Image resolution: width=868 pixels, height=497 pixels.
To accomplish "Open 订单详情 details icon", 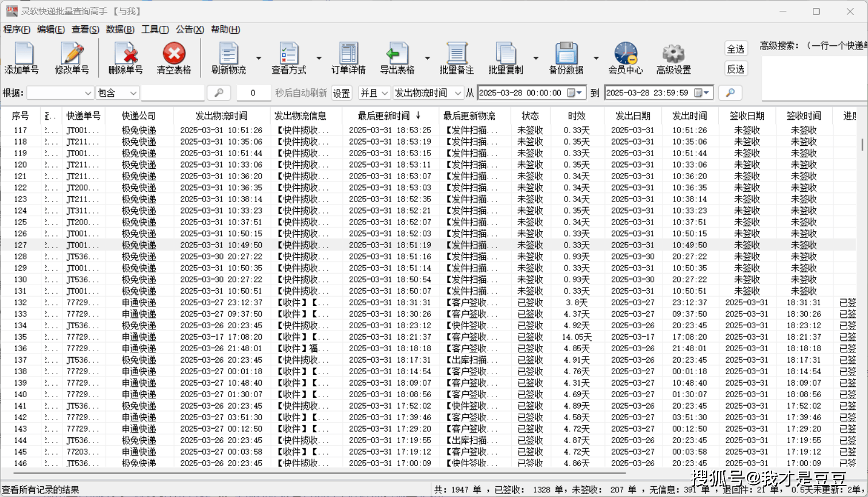I will pos(348,53).
